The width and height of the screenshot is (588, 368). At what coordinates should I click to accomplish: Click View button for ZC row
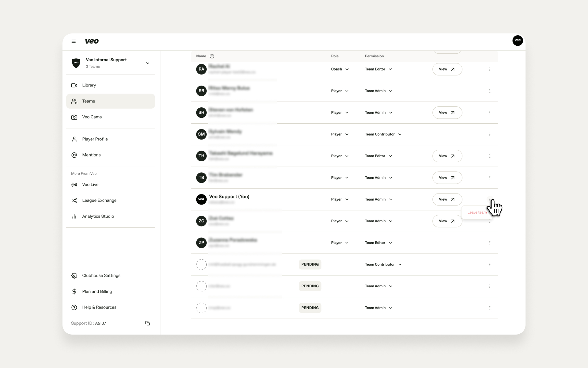click(x=447, y=221)
